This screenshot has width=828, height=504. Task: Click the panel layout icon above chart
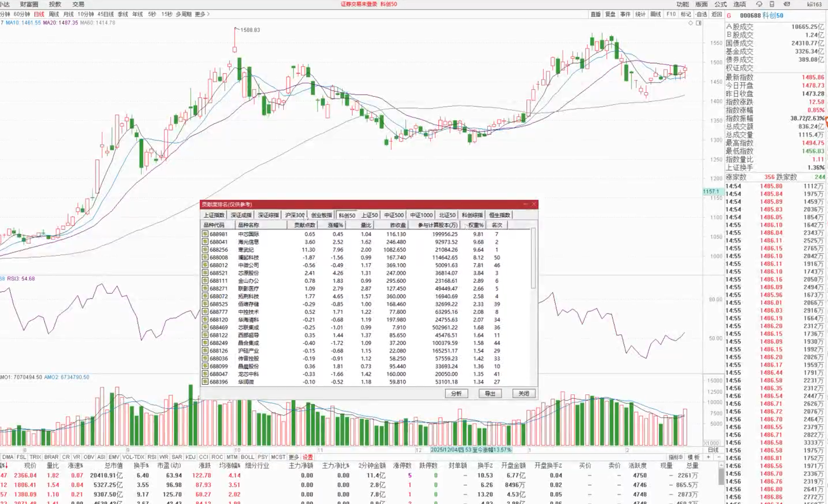click(698, 23)
